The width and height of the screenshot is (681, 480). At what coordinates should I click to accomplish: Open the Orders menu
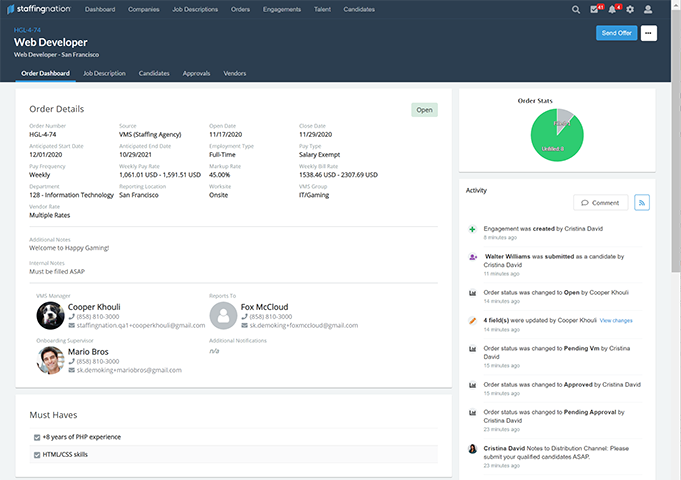(x=240, y=10)
